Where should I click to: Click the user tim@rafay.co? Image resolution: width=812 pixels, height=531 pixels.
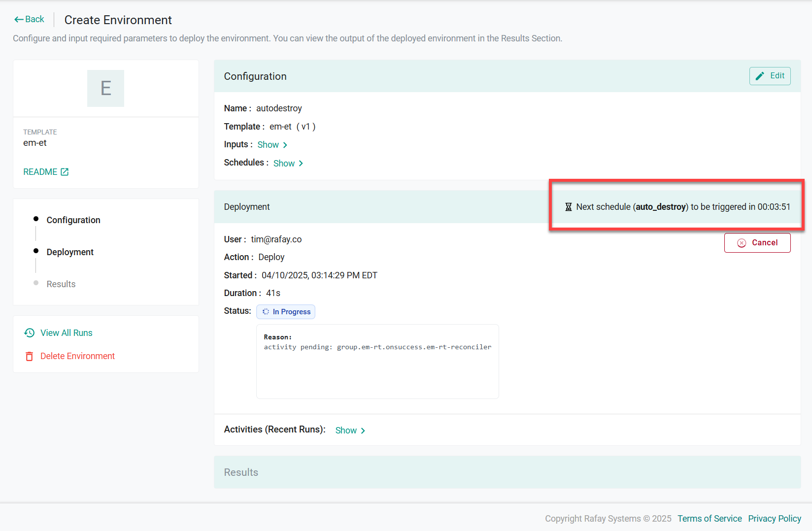(276, 239)
